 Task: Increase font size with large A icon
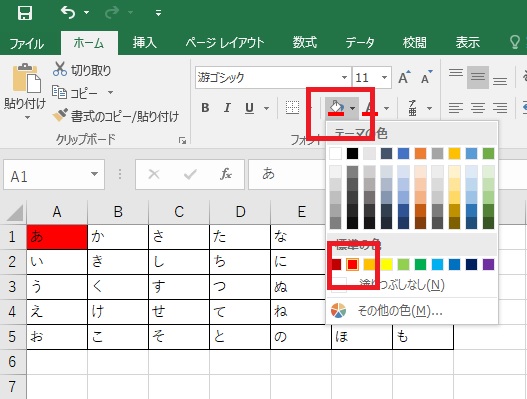click(404, 77)
